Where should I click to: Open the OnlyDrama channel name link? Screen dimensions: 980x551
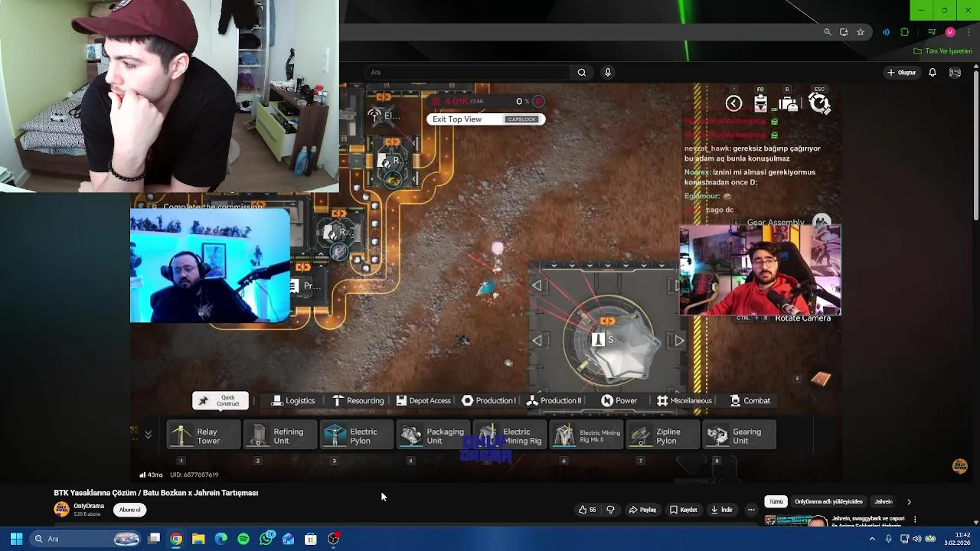click(89, 506)
